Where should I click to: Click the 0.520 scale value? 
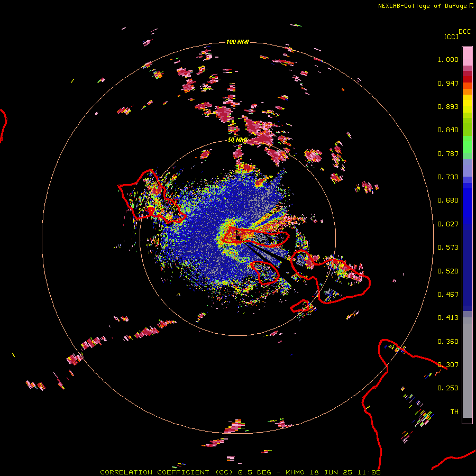448,271
